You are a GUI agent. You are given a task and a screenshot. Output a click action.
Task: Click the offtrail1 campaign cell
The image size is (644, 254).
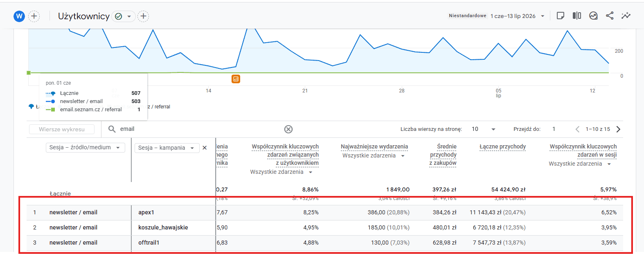coord(149,243)
